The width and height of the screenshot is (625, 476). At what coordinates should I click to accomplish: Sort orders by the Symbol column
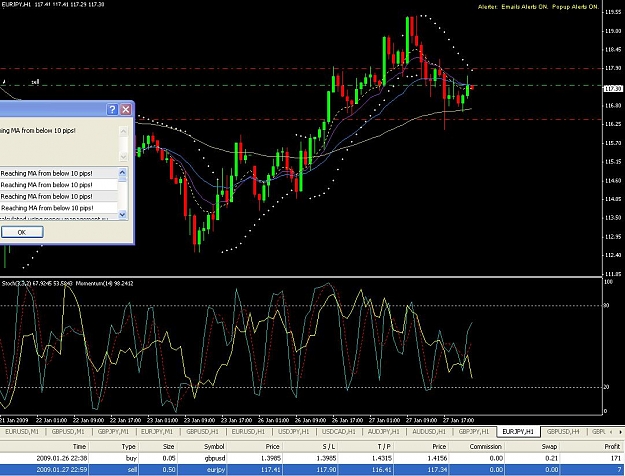(201, 446)
